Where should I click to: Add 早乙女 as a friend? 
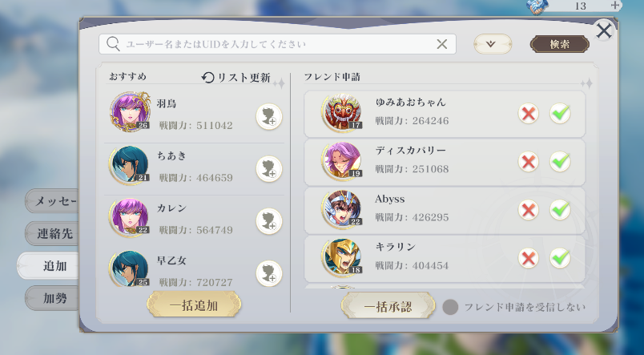(x=269, y=273)
